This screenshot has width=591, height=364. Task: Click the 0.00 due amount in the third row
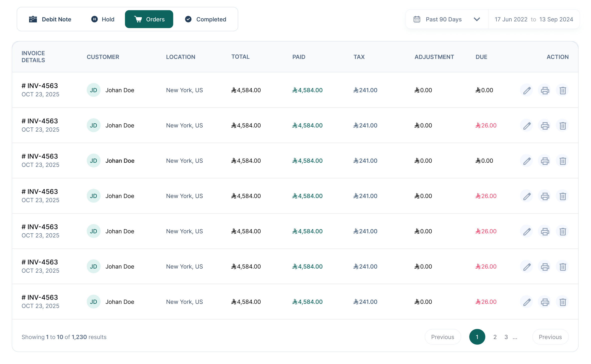click(484, 161)
